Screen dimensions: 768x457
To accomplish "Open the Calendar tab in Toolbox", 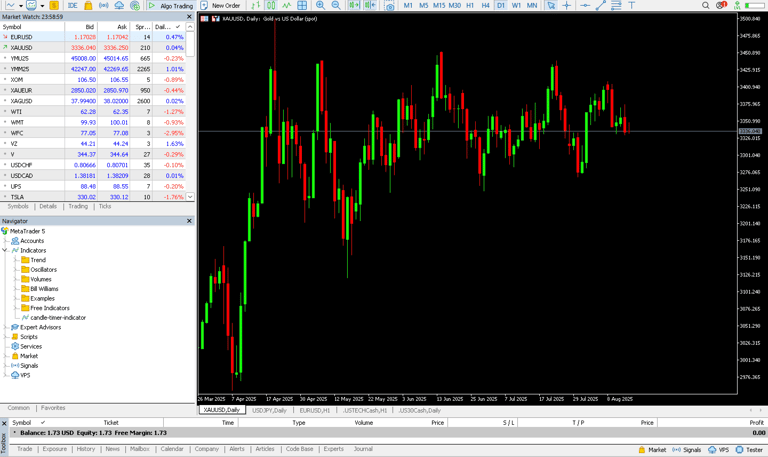I will tap(172, 449).
